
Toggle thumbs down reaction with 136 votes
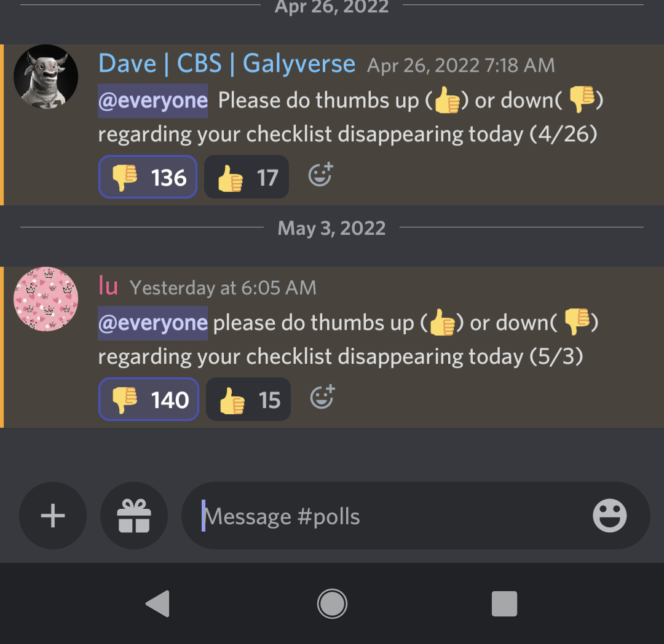click(148, 177)
